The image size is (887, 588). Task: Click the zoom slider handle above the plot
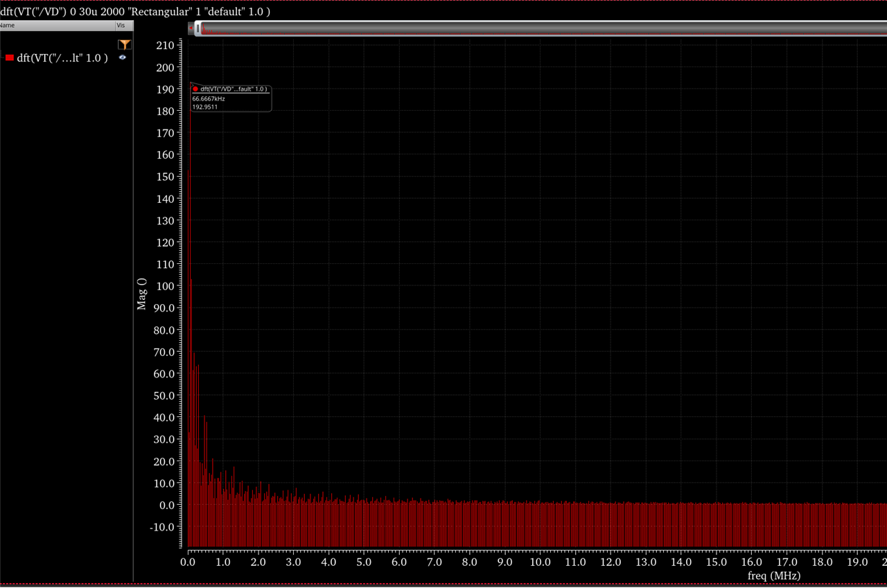coord(197,28)
